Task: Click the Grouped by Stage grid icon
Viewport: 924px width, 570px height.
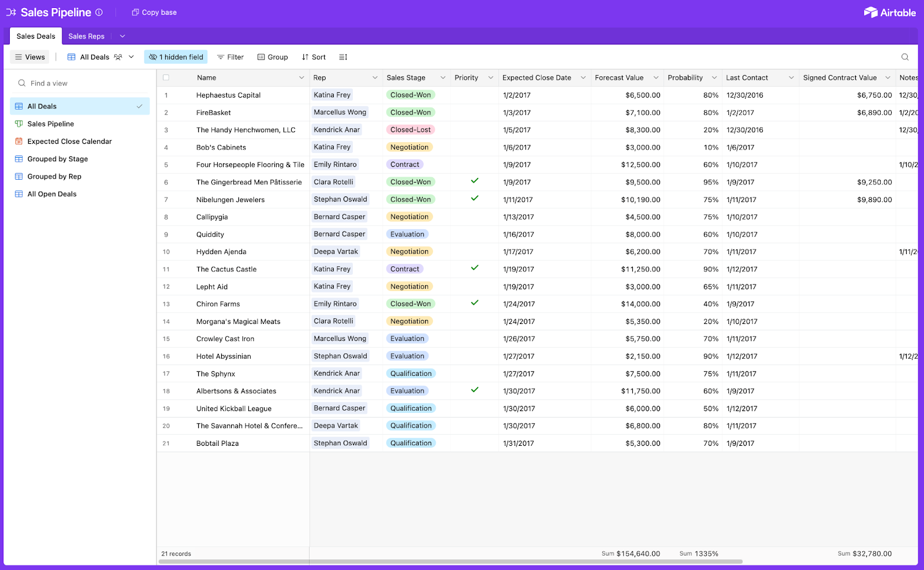Action: pyautogui.click(x=19, y=159)
